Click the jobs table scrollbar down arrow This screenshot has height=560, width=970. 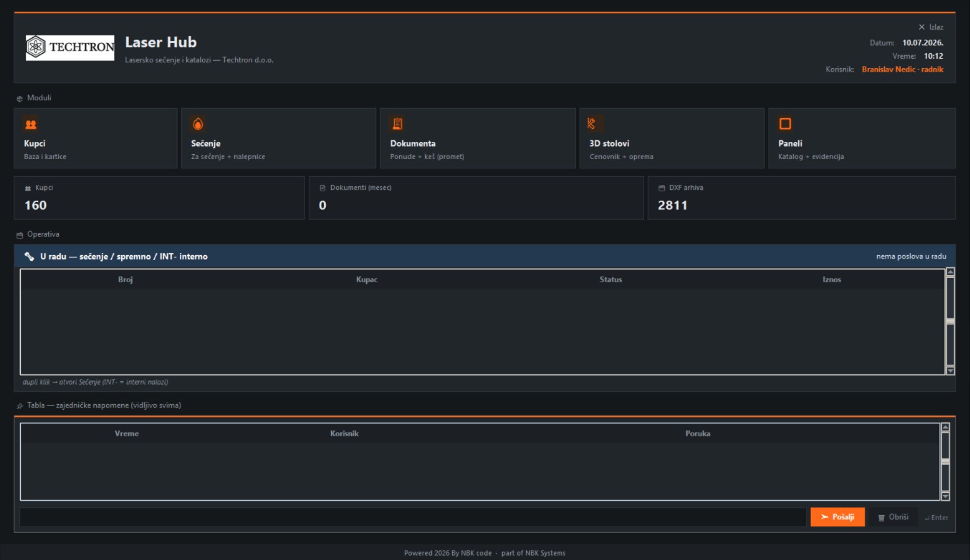coord(950,371)
